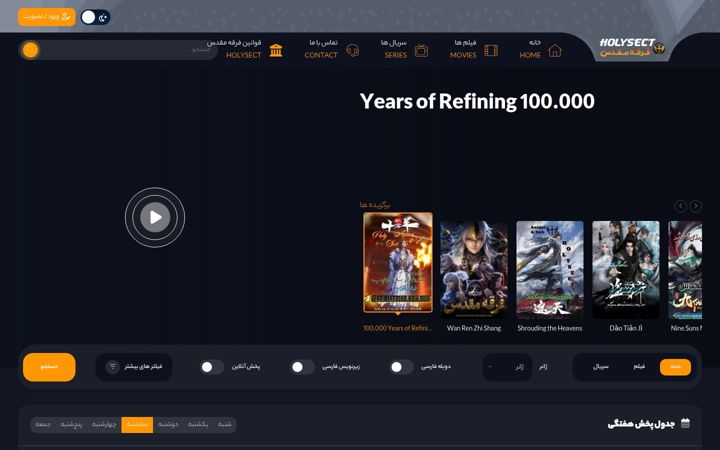
Task: Select the همه (all) filter tab
Action: [675, 367]
